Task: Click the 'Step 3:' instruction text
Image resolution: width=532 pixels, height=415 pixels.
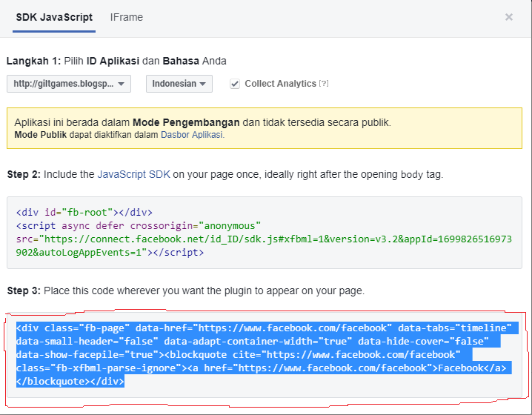Action: (185, 290)
